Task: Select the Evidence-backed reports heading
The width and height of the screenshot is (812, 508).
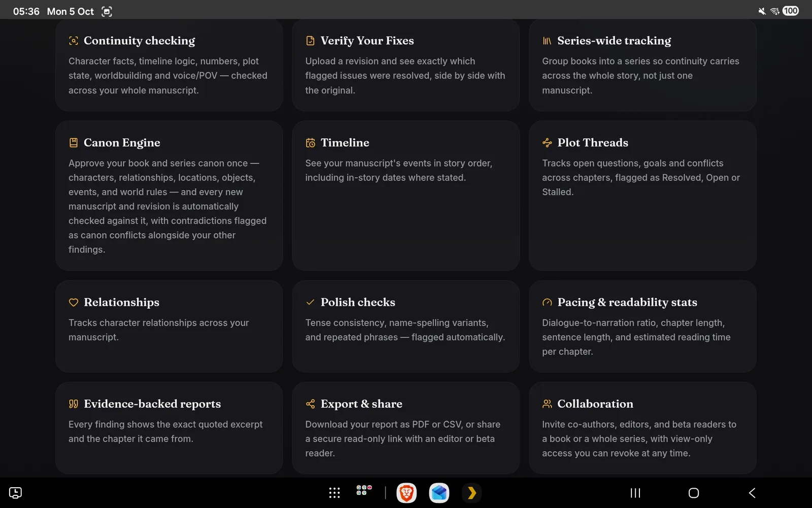Action: click(x=152, y=404)
